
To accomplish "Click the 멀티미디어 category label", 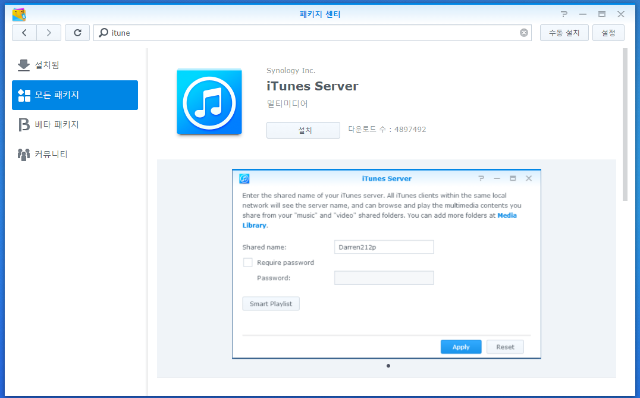I will [287, 104].
